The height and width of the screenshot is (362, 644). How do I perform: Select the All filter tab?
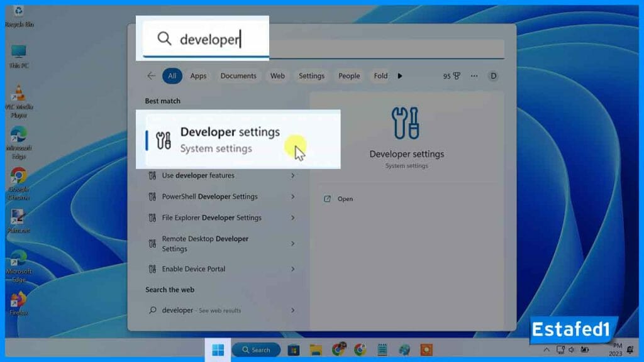pos(172,76)
